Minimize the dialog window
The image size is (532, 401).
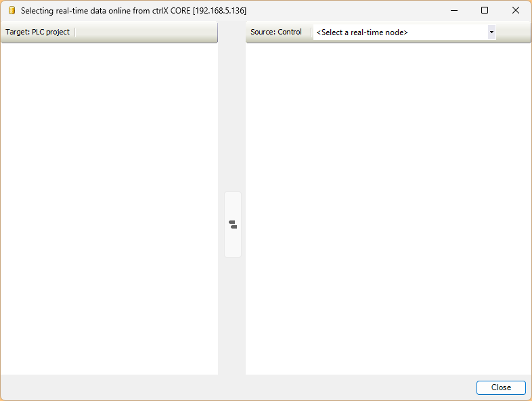point(454,11)
